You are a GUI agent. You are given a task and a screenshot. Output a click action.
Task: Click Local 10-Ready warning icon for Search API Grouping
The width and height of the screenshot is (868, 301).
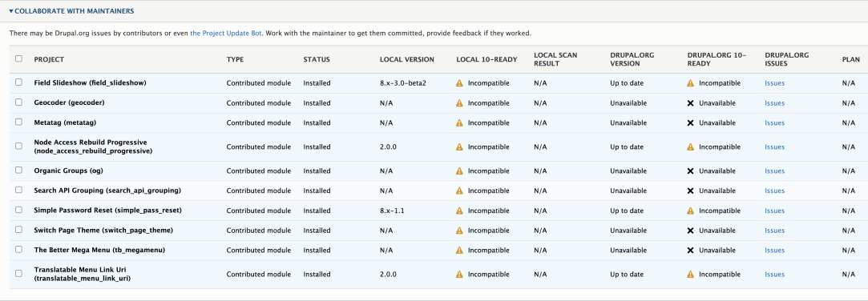coord(459,191)
